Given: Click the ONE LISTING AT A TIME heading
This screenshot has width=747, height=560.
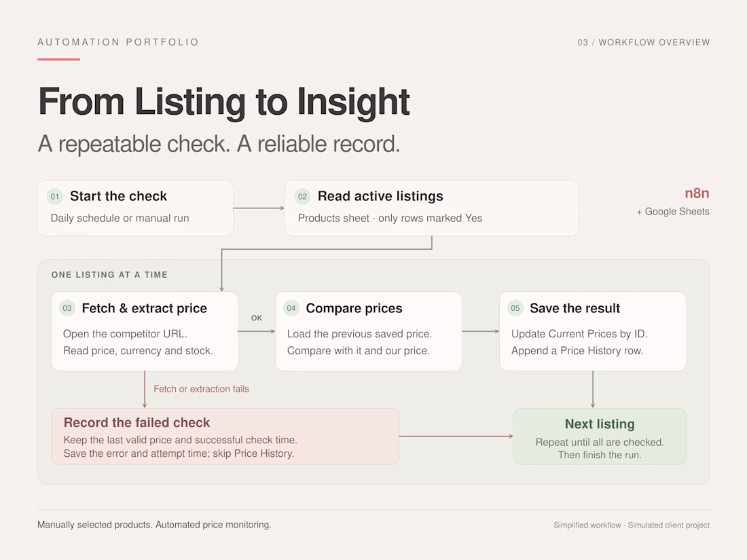Looking at the screenshot, I should tap(109, 275).
